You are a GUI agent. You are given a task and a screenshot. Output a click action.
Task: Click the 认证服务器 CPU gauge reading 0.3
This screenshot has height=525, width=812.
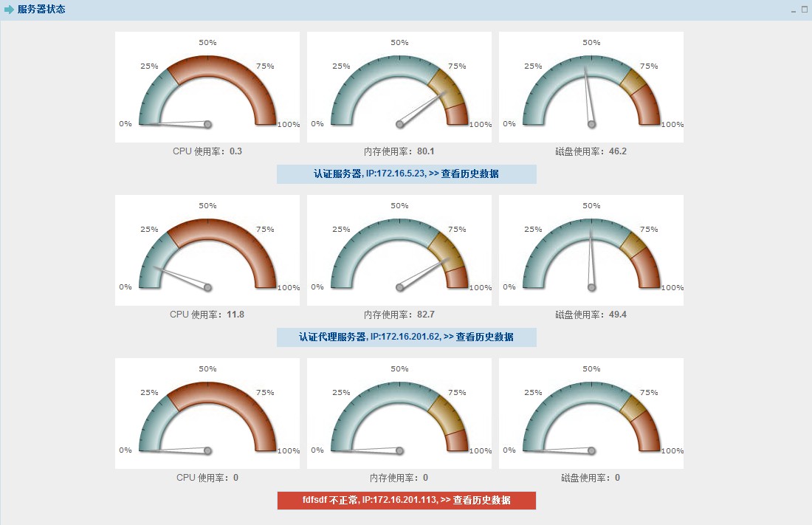(207, 87)
